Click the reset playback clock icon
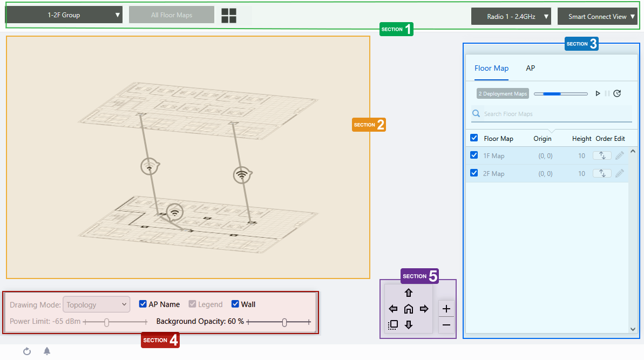Viewport: 644px width, 360px height. (x=617, y=93)
